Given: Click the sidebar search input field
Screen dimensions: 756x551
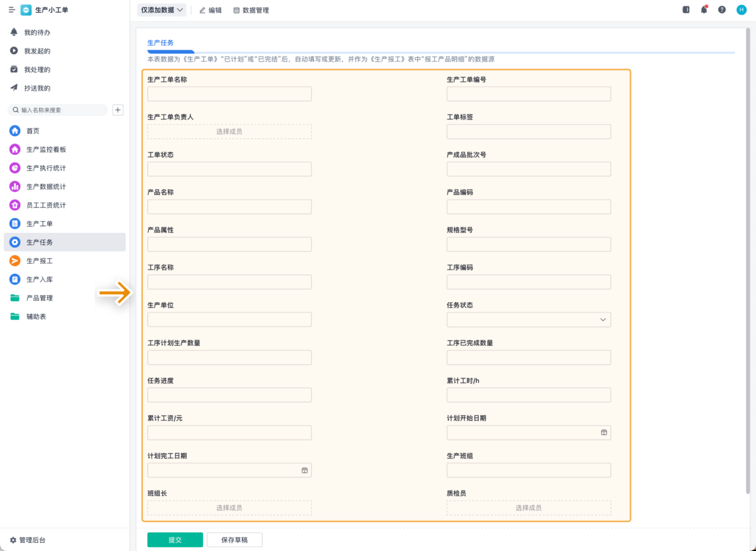Looking at the screenshot, I should pyautogui.click(x=58, y=110).
